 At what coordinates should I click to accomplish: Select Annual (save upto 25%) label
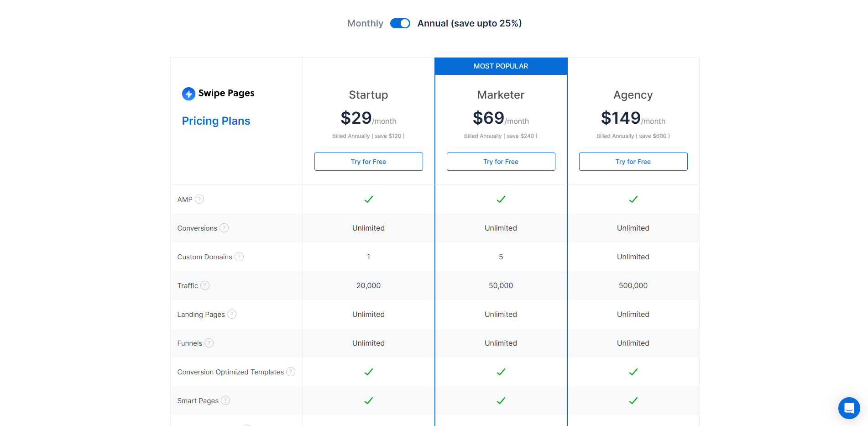click(x=470, y=23)
